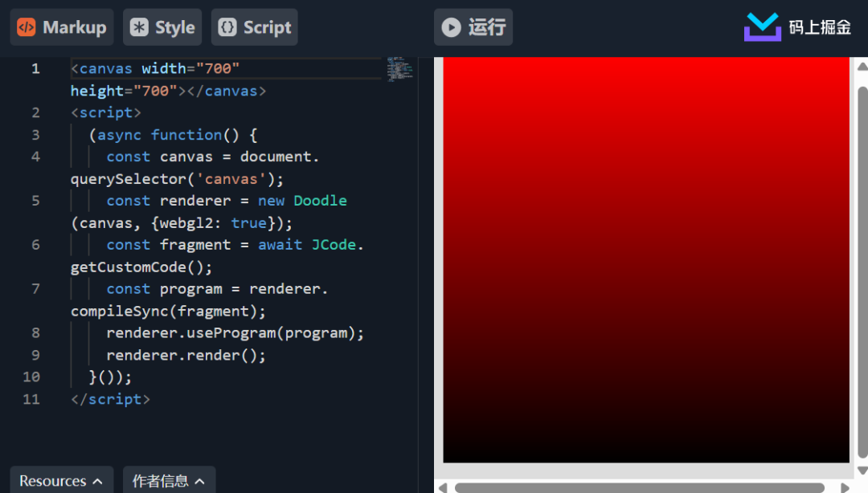Click the 'Doodle' class name
The width and height of the screenshot is (868, 493).
click(x=320, y=201)
